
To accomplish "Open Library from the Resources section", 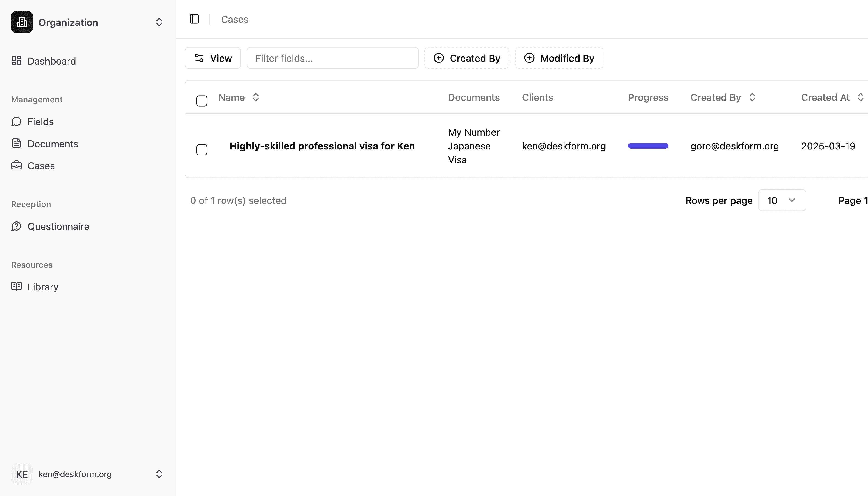I will pyautogui.click(x=43, y=287).
